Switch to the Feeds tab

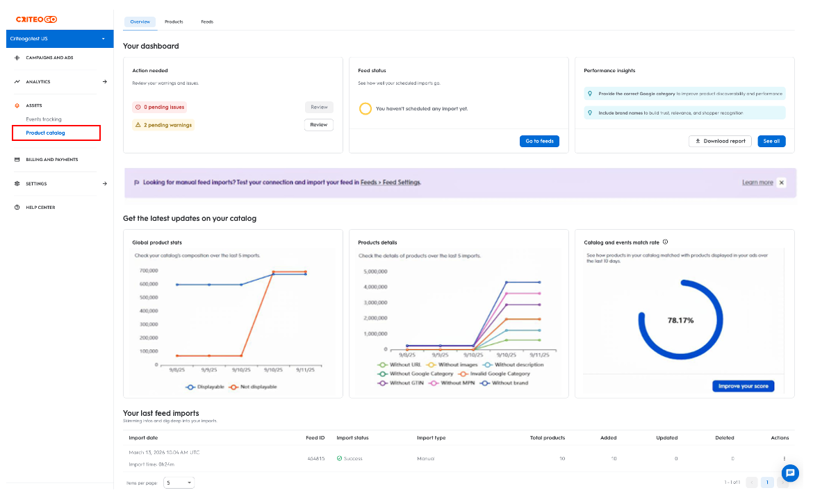pyautogui.click(x=207, y=22)
